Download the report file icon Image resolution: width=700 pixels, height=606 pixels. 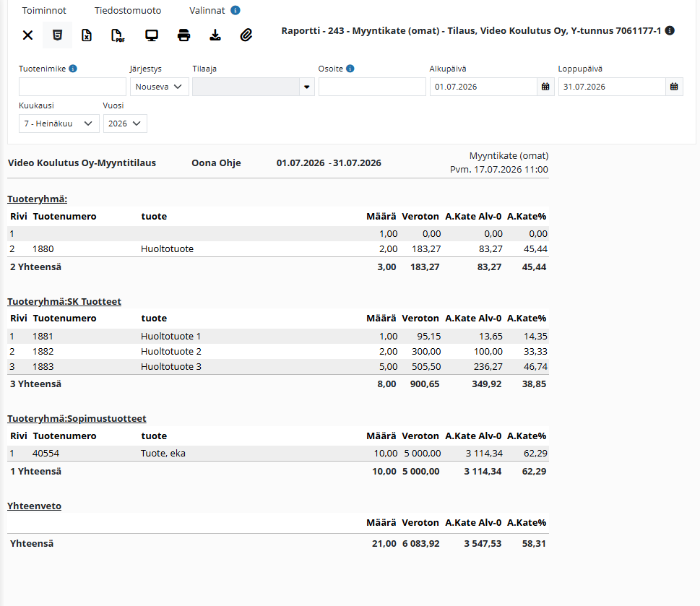215,35
